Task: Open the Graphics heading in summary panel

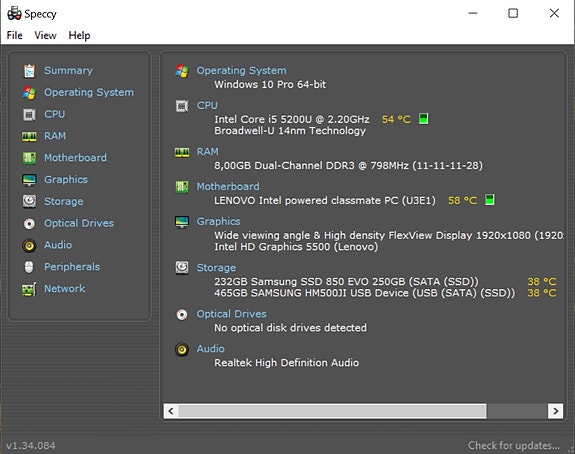Action: (x=219, y=221)
